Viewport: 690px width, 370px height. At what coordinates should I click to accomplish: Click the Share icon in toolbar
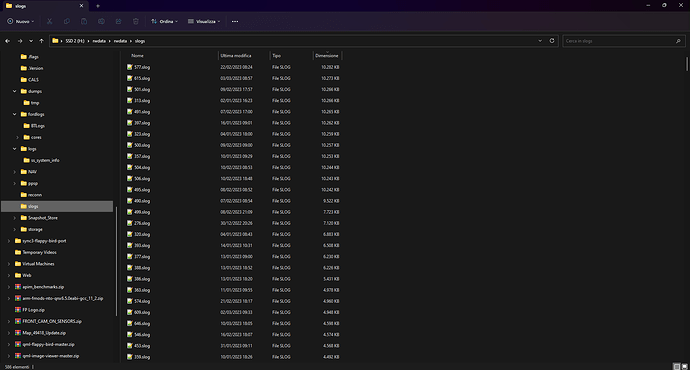tap(118, 21)
